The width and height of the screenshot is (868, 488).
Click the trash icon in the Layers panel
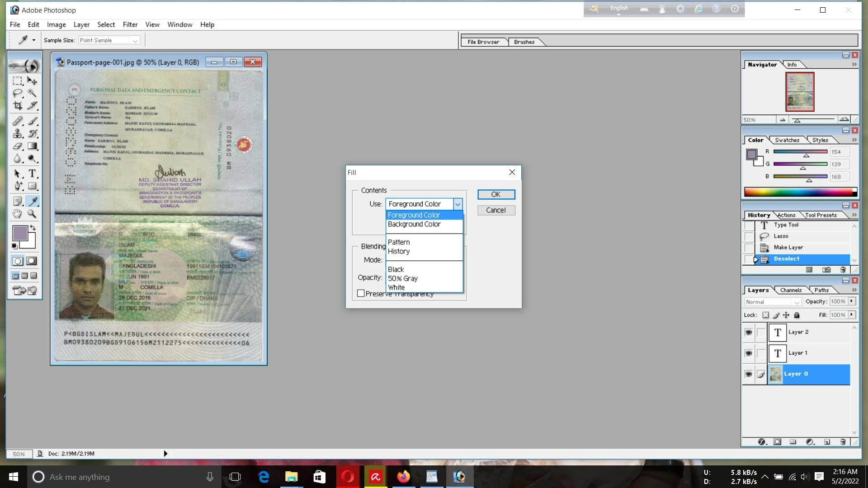point(843,442)
